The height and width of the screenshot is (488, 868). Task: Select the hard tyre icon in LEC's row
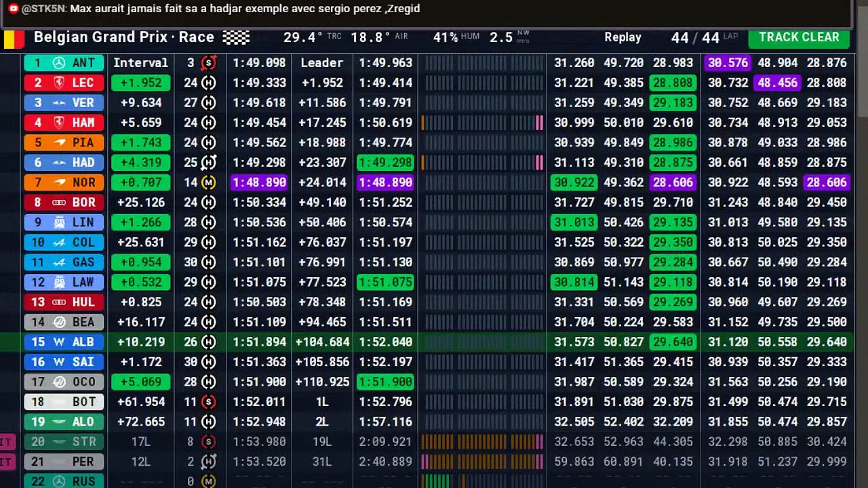209,83
